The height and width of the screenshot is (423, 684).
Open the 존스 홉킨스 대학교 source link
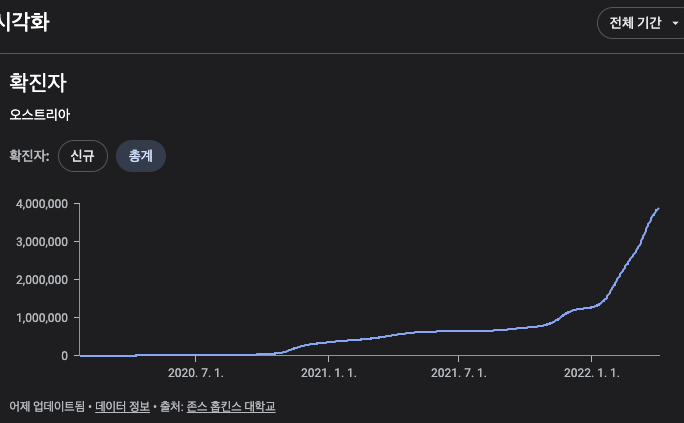click(x=231, y=406)
